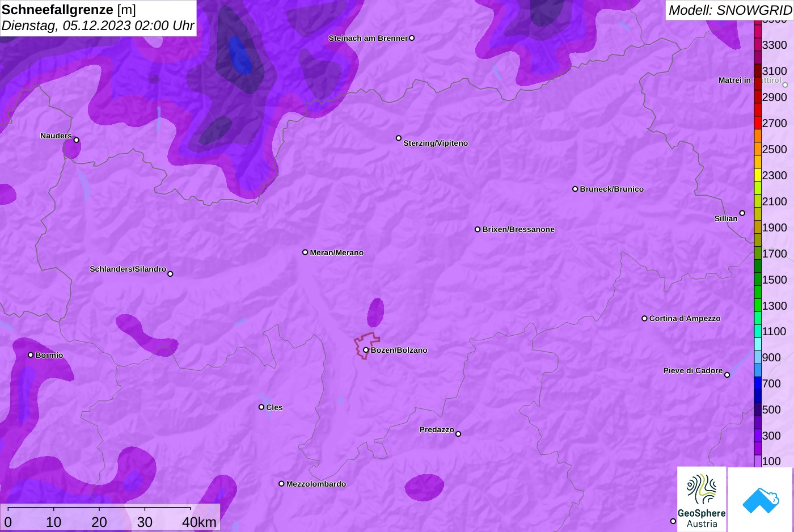The height and width of the screenshot is (532, 794).
Task: Click the GeoSphere Austria logo
Action: [702, 500]
